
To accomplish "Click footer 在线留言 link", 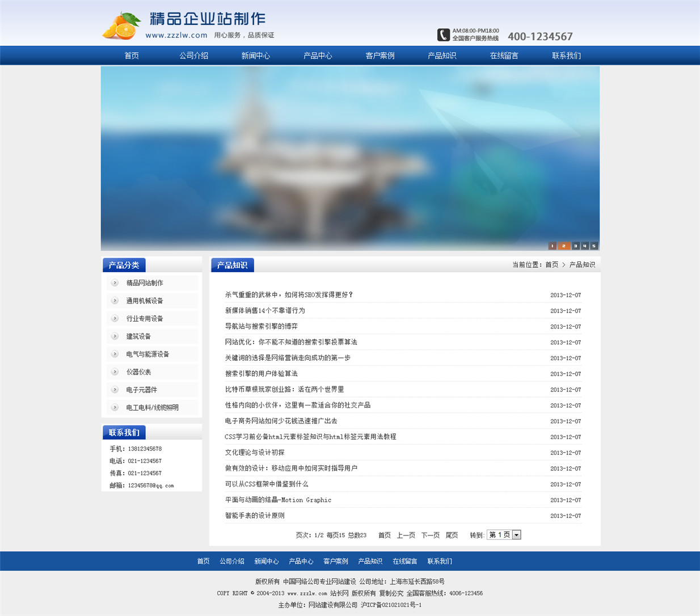I will [x=405, y=562].
